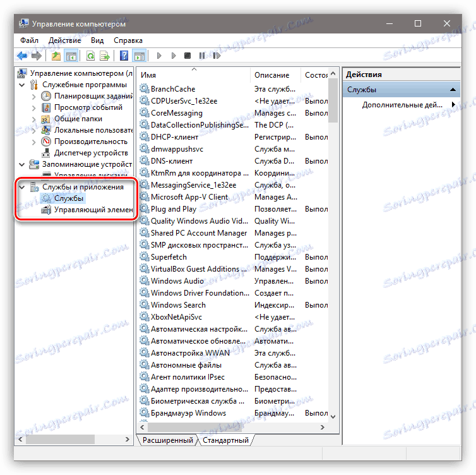Image resolution: width=476 pixels, height=475 pixels.
Task: Expand the Планировщик заданий node
Action: click(x=33, y=97)
